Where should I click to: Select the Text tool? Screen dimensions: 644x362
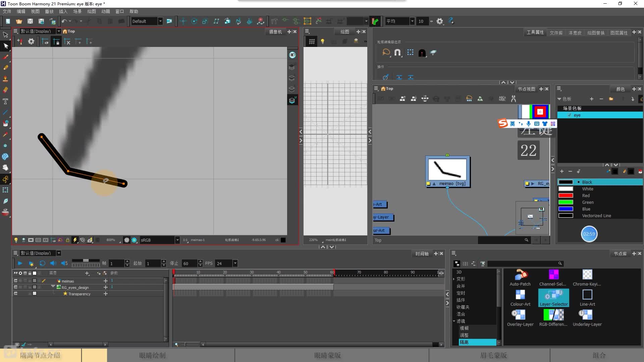pyautogui.click(x=5, y=101)
